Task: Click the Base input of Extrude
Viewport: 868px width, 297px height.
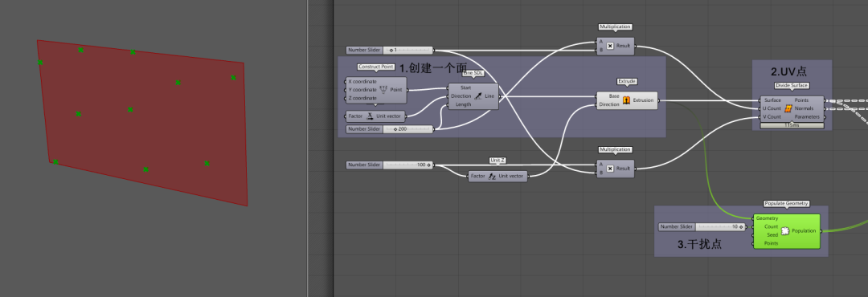Action: pyautogui.click(x=613, y=96)
